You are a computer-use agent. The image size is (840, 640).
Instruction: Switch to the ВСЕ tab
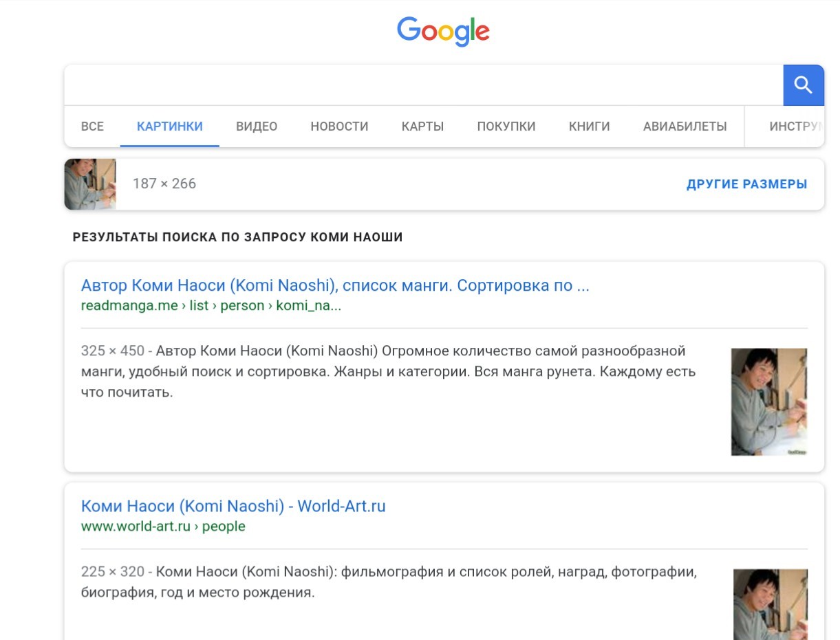point(92,126)
